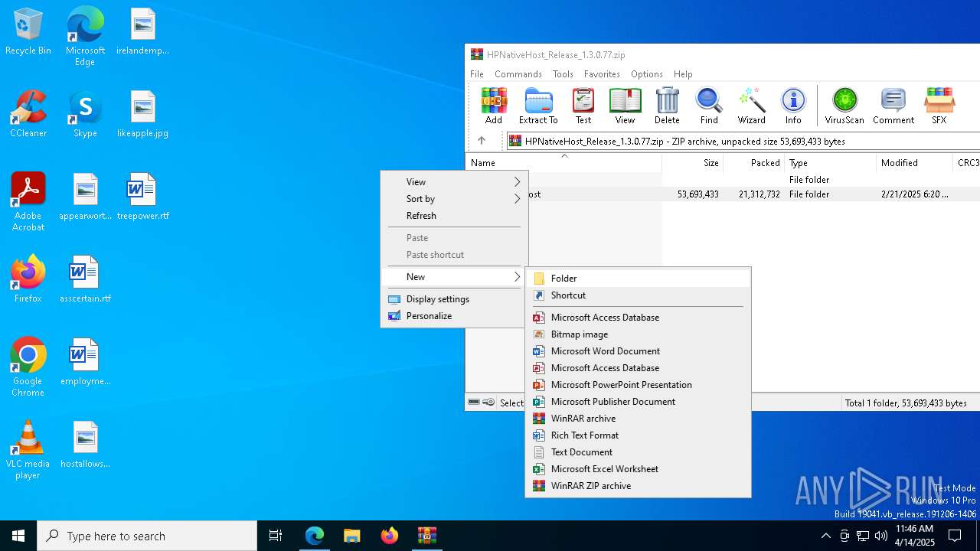980x551 pixels.
Task: Click the WinRAR archive path address field
Action: [743, 141]
